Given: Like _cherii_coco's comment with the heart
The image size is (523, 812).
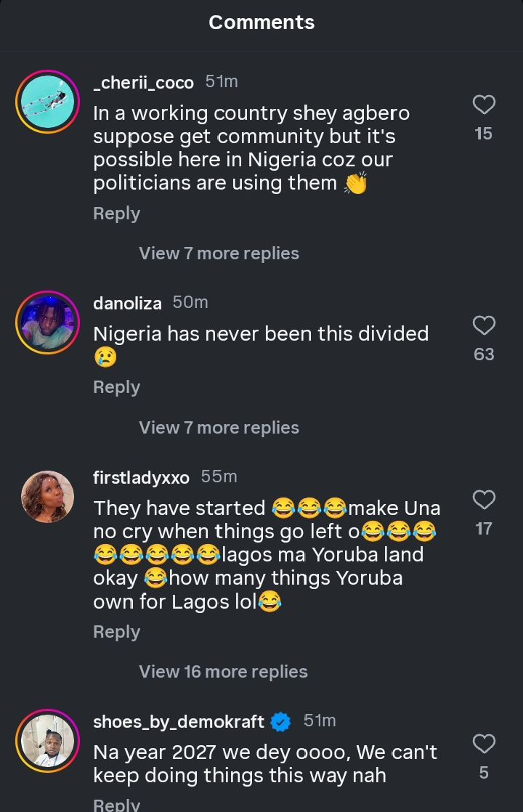Looking at the screenshot, I should point(484,105).
